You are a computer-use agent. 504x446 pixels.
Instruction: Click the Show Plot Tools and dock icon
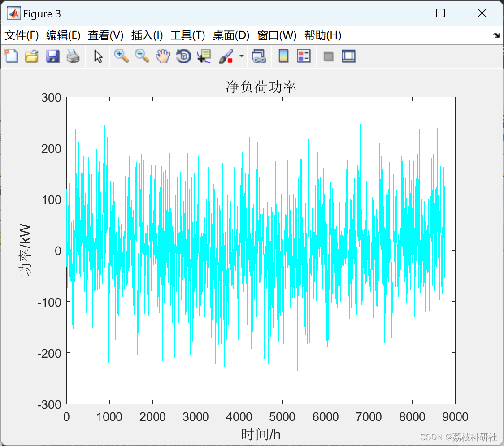click(x=349, y=56)
